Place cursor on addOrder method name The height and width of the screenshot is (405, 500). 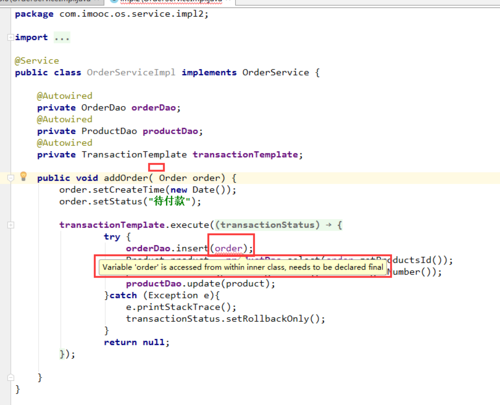click(126, 178)
